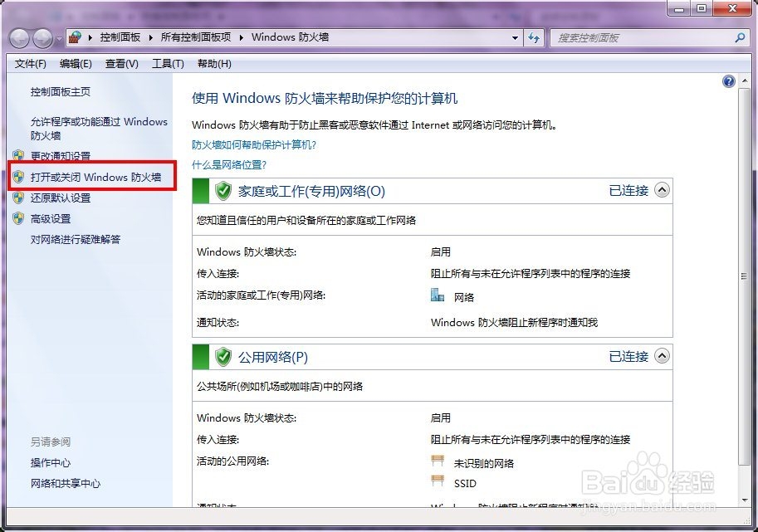Click the firewall icon in address bar
758x532 pixels.
(x=75, y=37)
